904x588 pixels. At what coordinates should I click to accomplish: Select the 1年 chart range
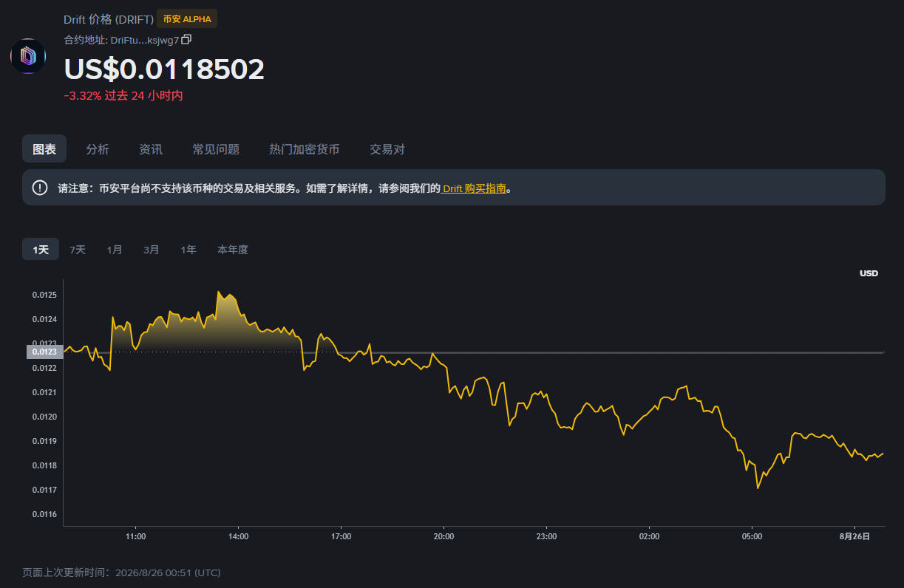pos(188,250)
